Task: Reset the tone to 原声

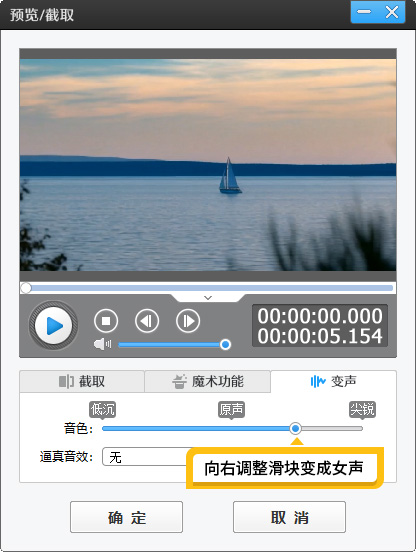Action: click(x=231, y=409)
